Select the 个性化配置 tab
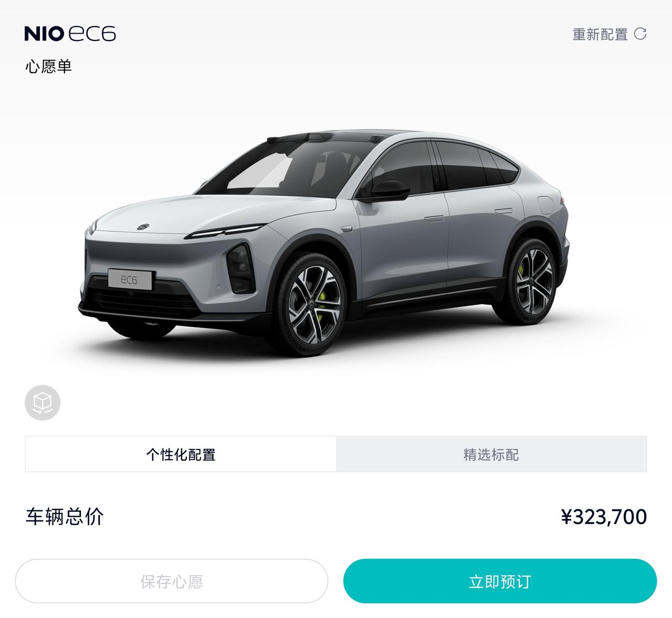 [181, 454]
